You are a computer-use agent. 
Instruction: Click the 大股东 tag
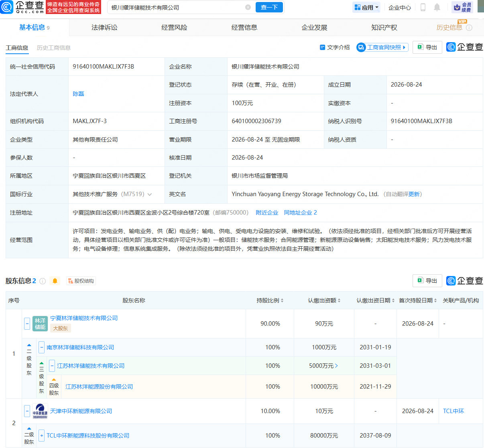click(x=61, y=328)
